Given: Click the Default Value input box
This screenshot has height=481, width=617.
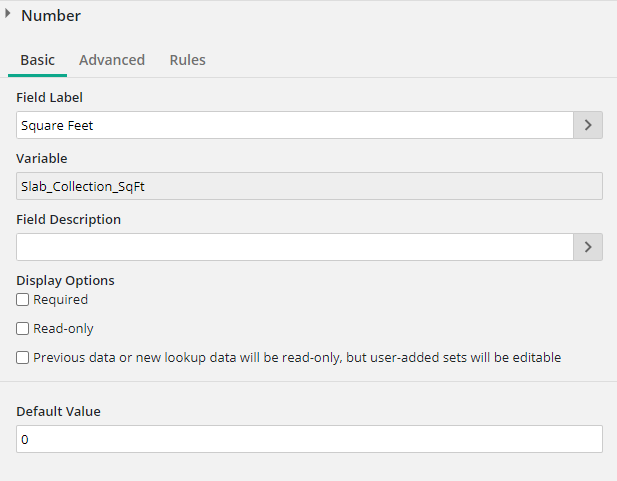Looking at the screenshot, I should (309, 439).
